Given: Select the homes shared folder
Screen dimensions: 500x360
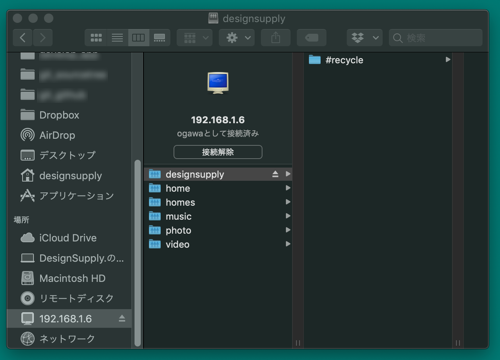Looking at the screenshot, I should coord(218,202).
